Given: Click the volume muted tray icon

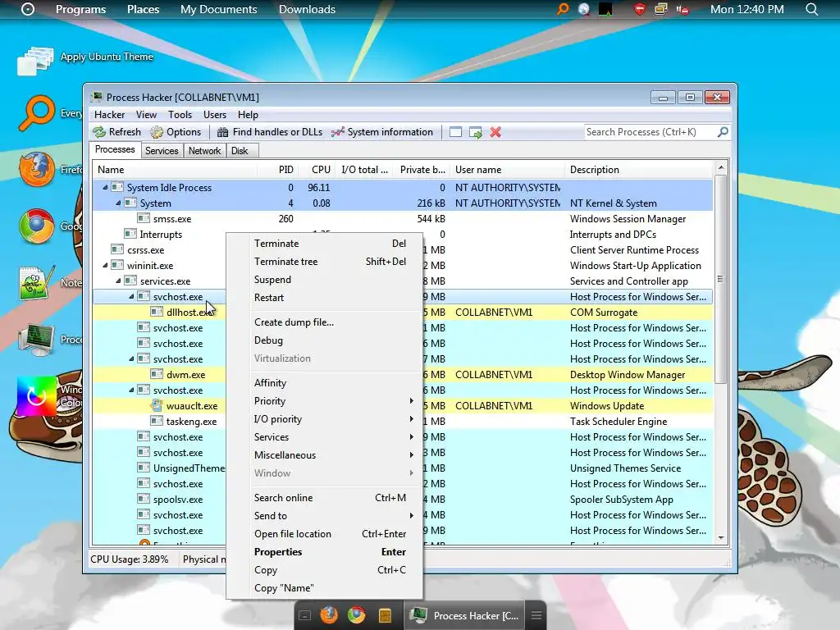Looking at the screenshot, I should 682,9.
